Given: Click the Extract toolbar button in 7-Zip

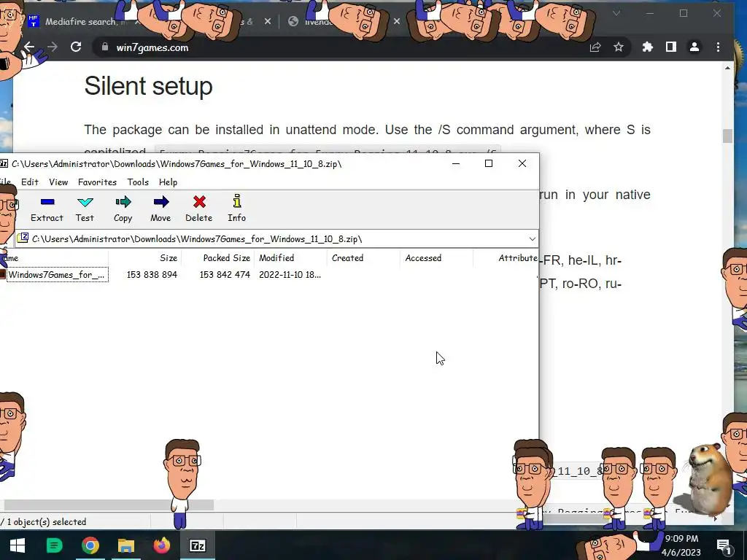Looking at the screenshot, I should coord(47,209).
